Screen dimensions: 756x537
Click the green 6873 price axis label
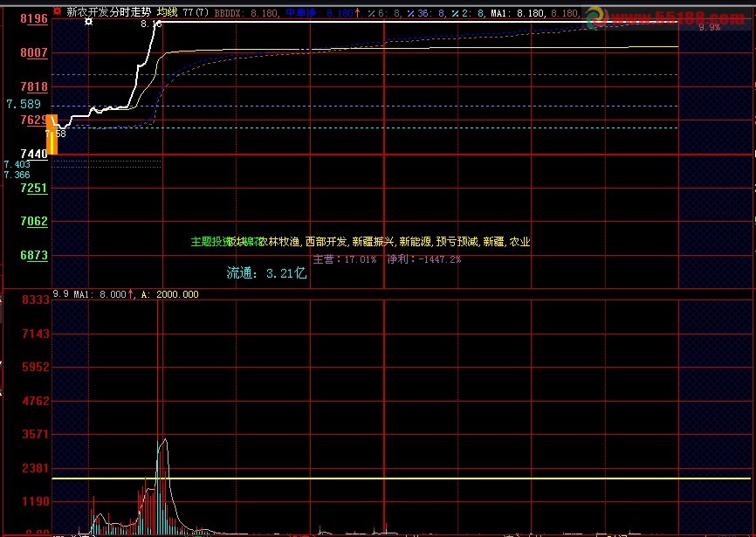34,255
